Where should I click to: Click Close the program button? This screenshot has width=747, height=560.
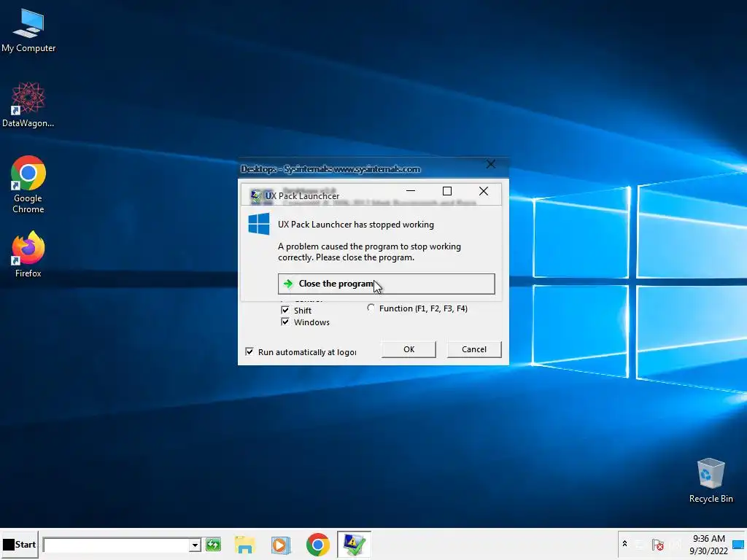(387, 284)
